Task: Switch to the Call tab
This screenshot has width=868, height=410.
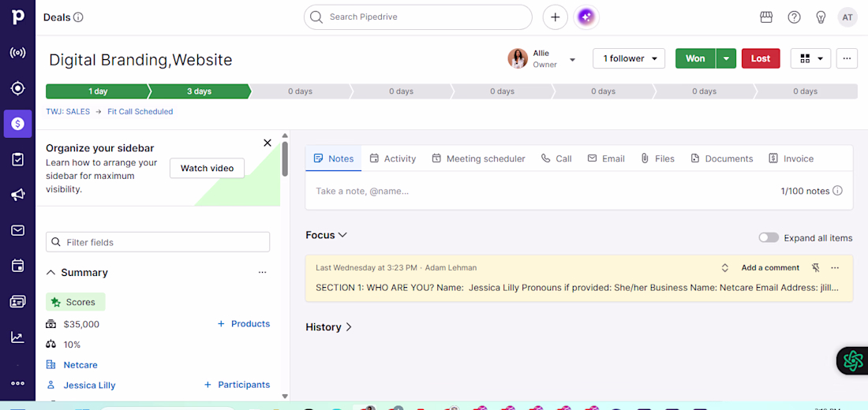Action: (x=556, y=158)
